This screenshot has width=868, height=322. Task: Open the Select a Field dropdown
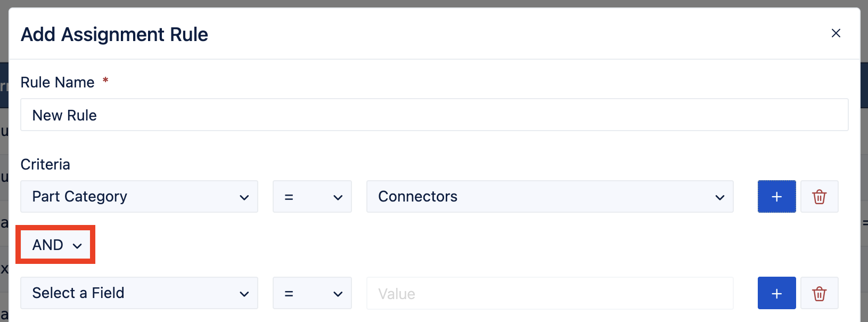coord(139,293)
